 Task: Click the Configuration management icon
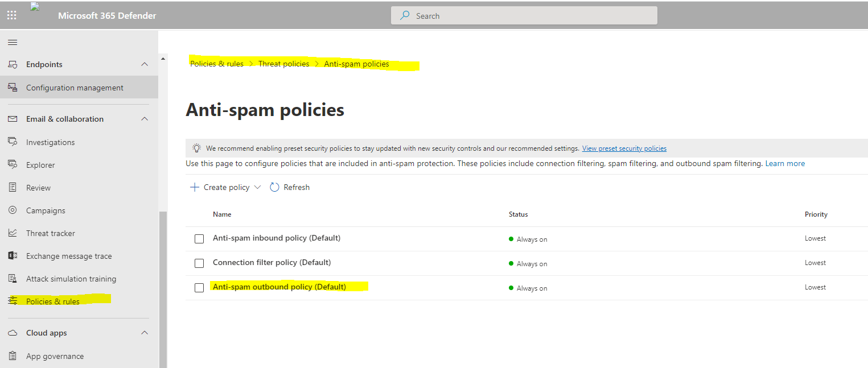[13, 88]
